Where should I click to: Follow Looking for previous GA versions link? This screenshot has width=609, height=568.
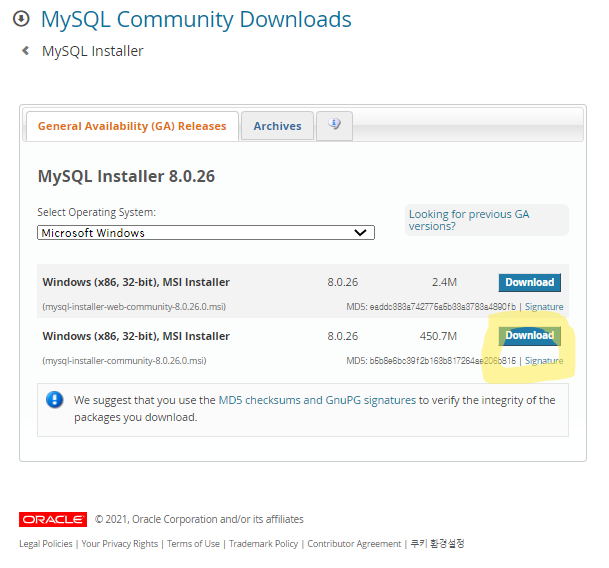point(469,220)
